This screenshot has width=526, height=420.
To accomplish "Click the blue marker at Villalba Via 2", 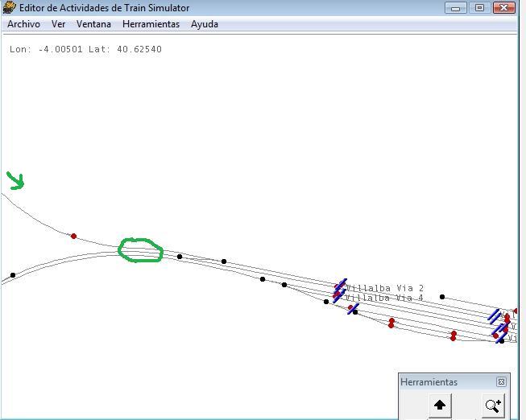I will (x=341, y=286).
